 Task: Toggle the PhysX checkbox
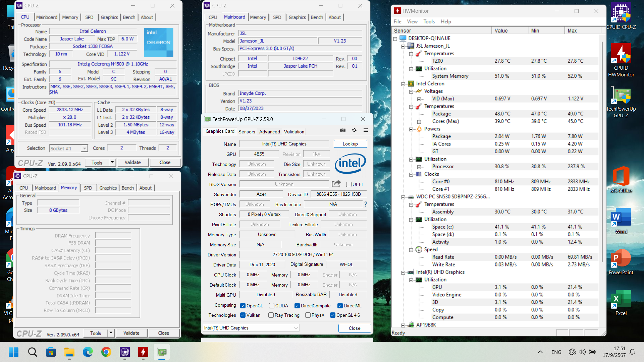point(308,315)
